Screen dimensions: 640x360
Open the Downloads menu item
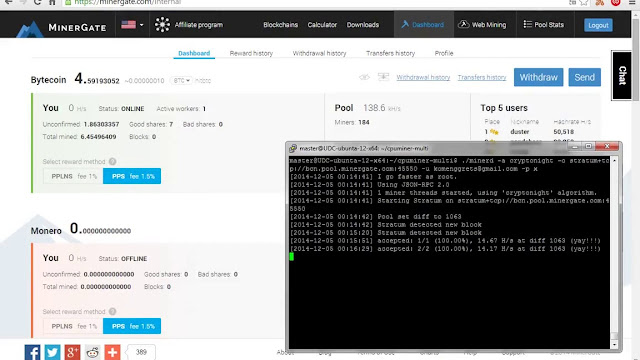(363, 24)
